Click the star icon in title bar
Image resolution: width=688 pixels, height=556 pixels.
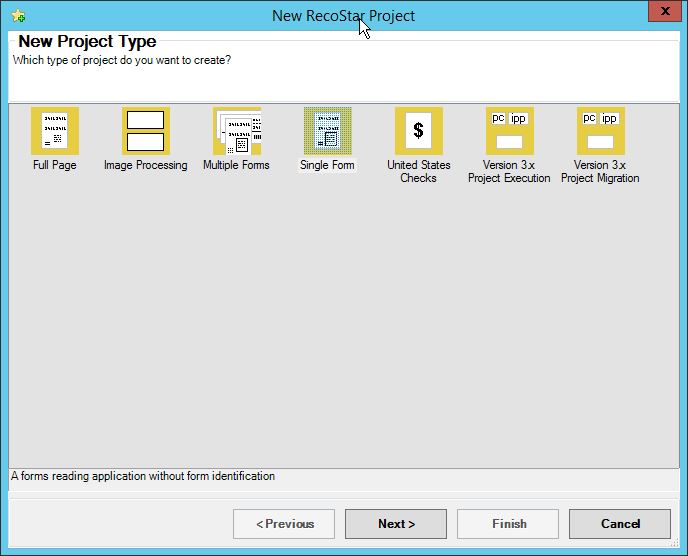[18, 16]
